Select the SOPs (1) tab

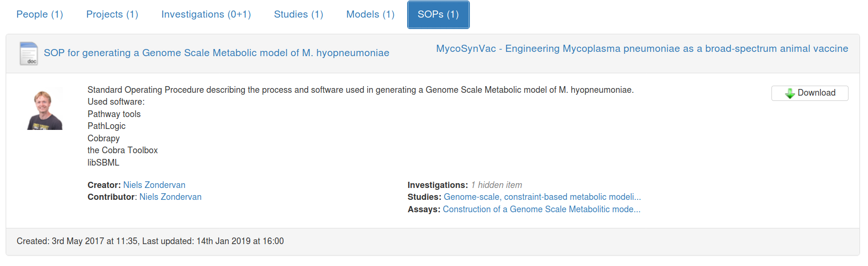[438, 14]
